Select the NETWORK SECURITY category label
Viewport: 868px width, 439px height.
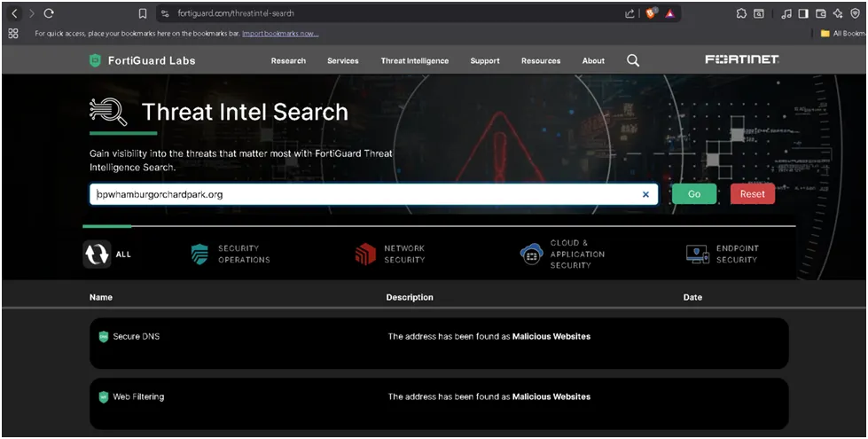[x=404, y=255]
